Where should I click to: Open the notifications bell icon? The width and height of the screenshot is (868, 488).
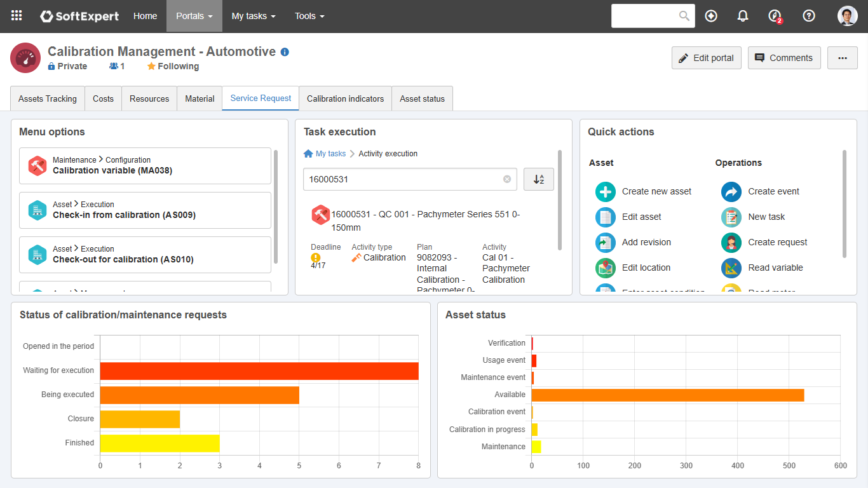[743, 16]
